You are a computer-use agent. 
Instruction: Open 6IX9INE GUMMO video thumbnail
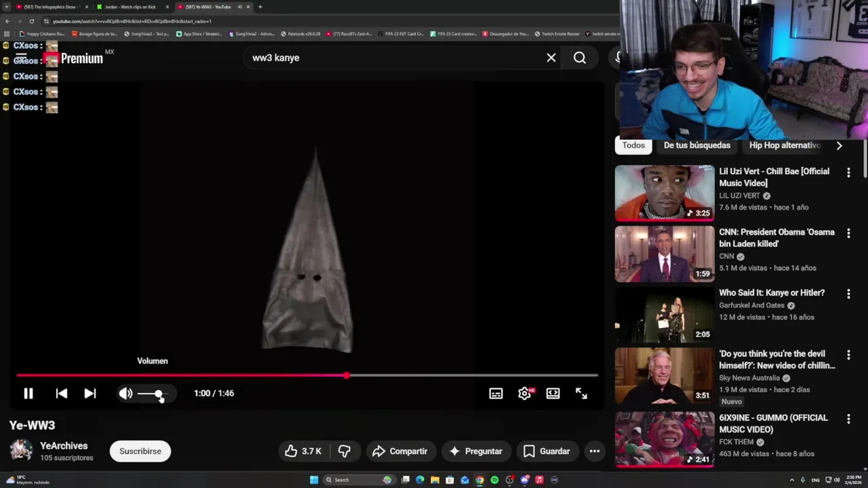665,439
